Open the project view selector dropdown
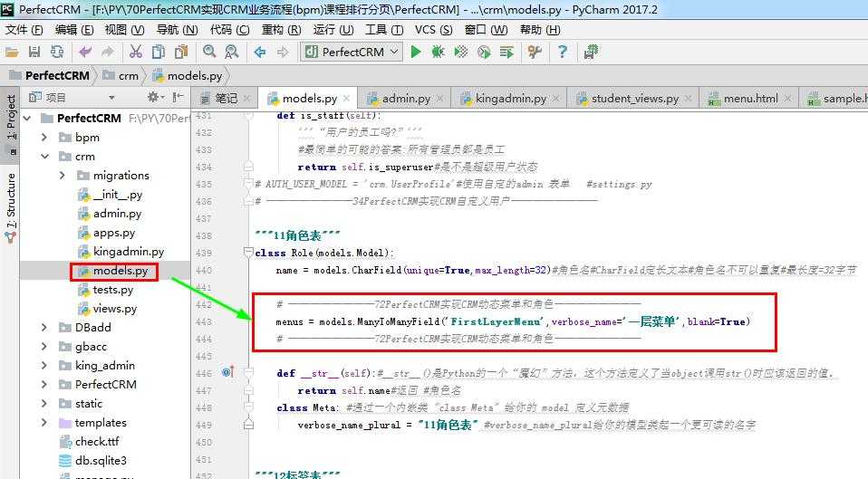868x479 pixels. (111, 98)
